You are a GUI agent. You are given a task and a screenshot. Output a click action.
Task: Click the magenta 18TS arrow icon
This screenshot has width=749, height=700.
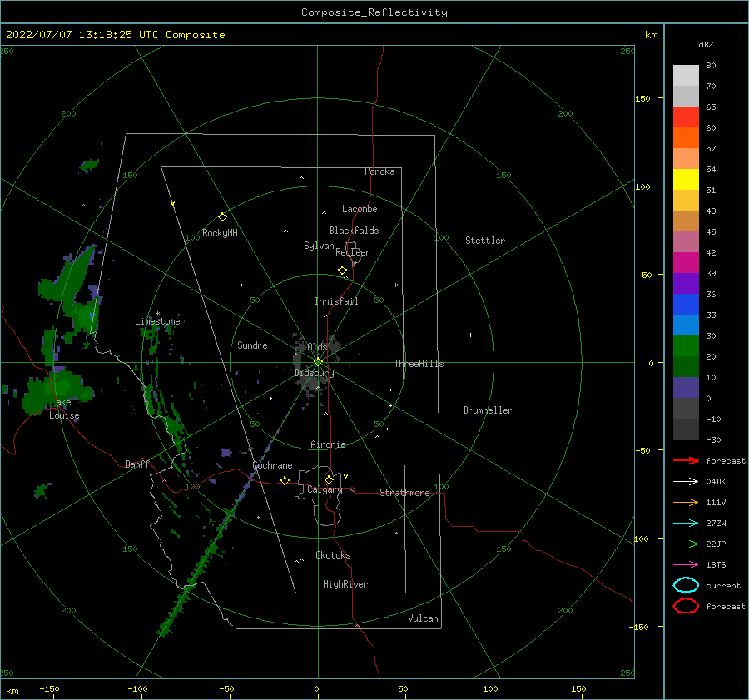pyautogui.click(x=686, y=565)
